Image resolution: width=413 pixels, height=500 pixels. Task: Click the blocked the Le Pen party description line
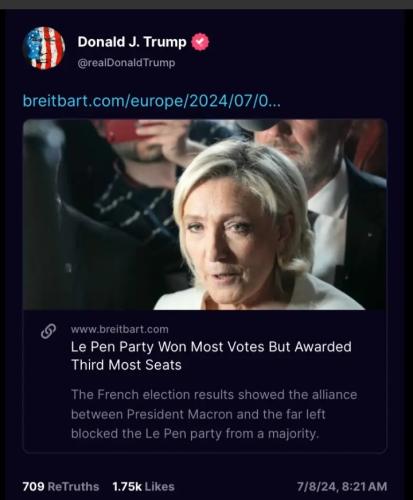coord(195,434)
